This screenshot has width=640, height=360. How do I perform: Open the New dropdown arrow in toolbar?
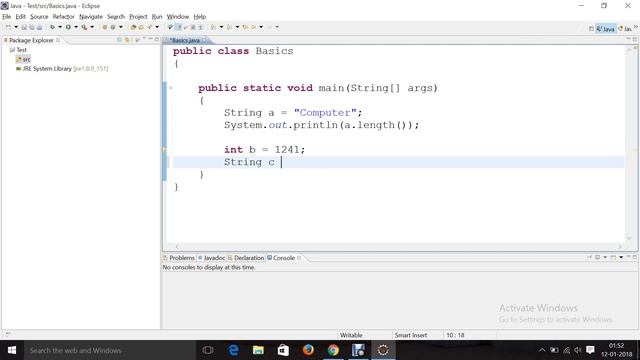coord(16,27)
